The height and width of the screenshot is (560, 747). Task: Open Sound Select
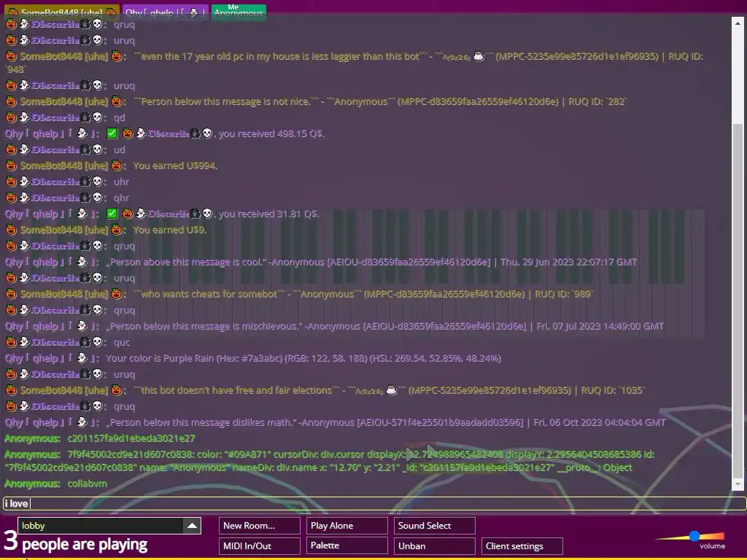click(435, 526)
